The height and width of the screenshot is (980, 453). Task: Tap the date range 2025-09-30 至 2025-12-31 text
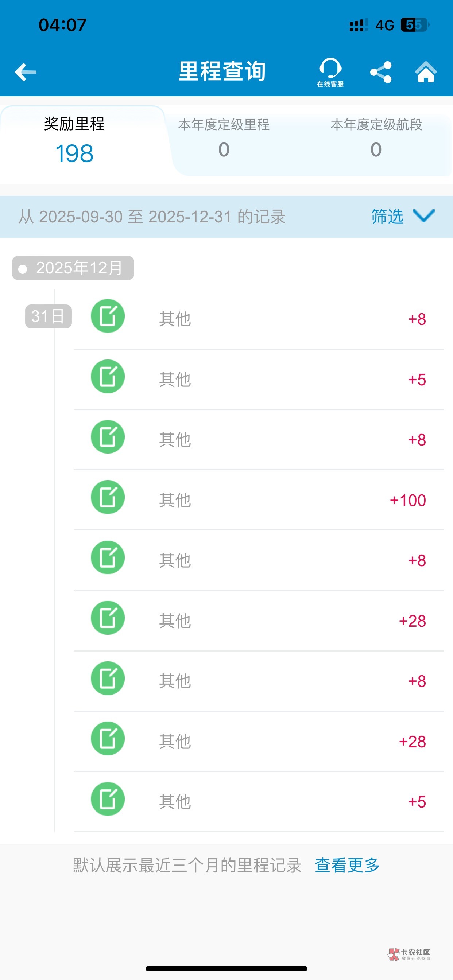tap(152, 217)
